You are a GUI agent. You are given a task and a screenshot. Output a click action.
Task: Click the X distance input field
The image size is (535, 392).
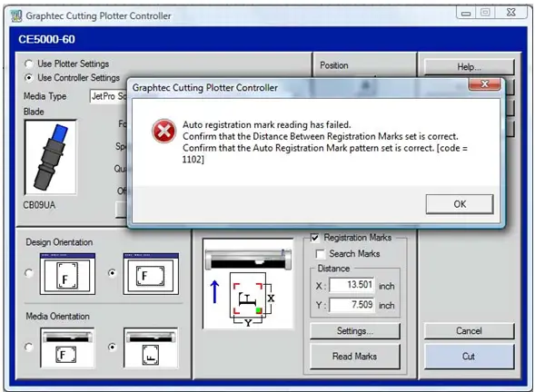click(352, 285)
